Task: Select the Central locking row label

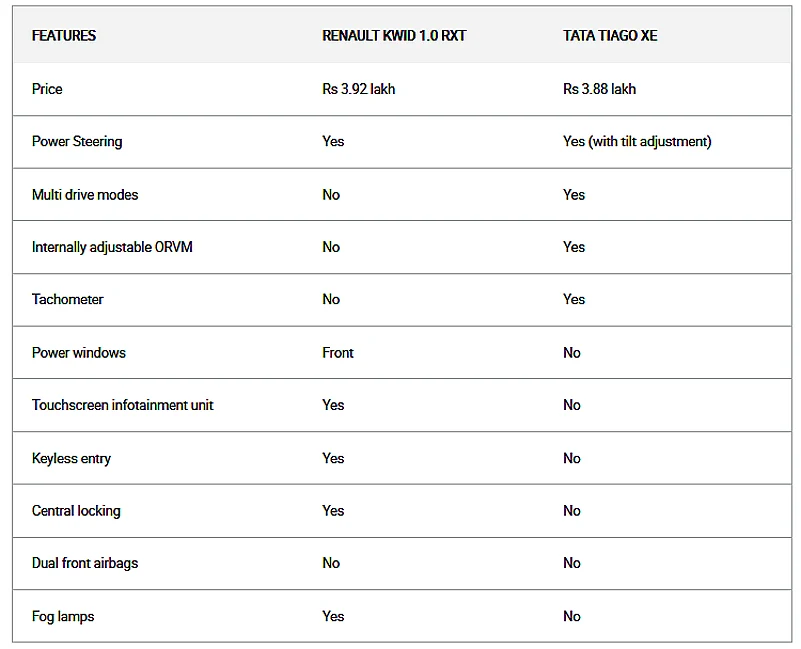Action: pyautogui.click(x=76, y=511)
